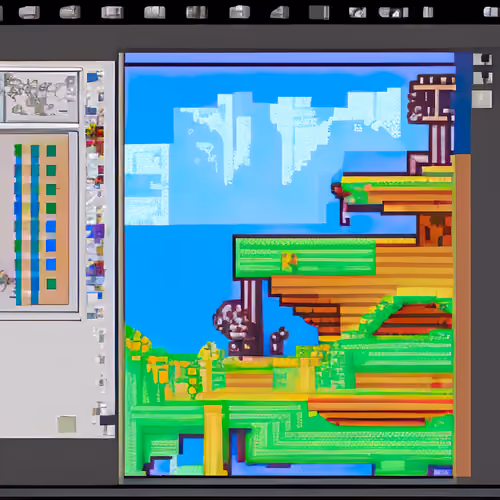This screenshot has height=500, width=500.
Task: Pick the topmost green swatch in the palette panel
Action: 51,151
